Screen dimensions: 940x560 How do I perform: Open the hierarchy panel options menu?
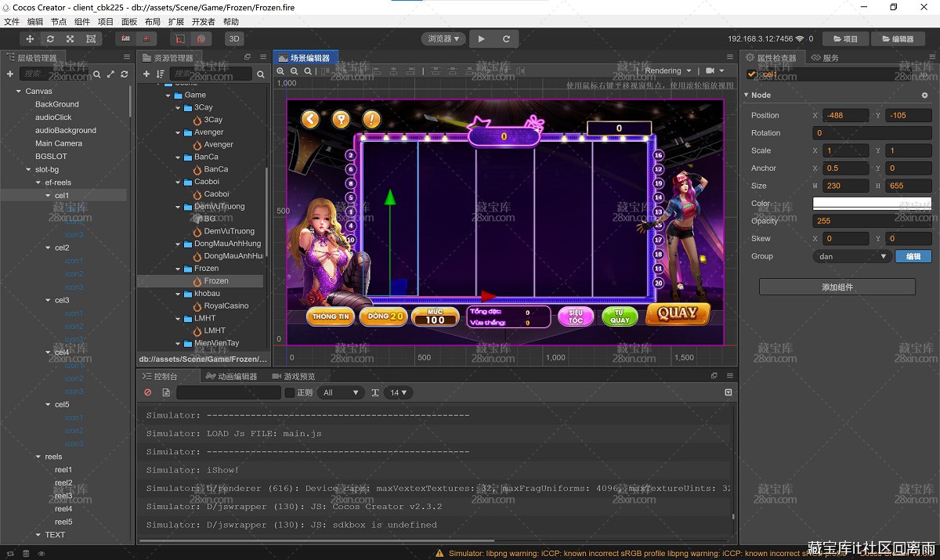click(127, 57)
